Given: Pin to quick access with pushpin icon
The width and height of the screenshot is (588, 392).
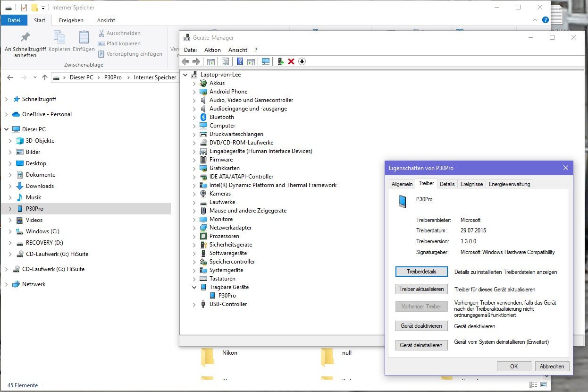Looking at the screenshot, I should click(x=25, y=38).
